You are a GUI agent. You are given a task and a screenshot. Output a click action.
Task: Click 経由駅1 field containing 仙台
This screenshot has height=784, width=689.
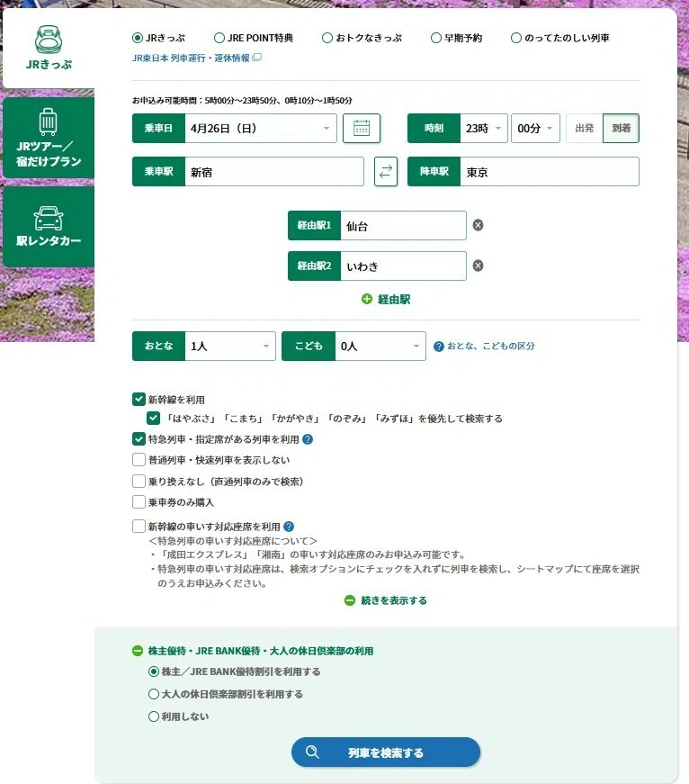tap(403, 226)
